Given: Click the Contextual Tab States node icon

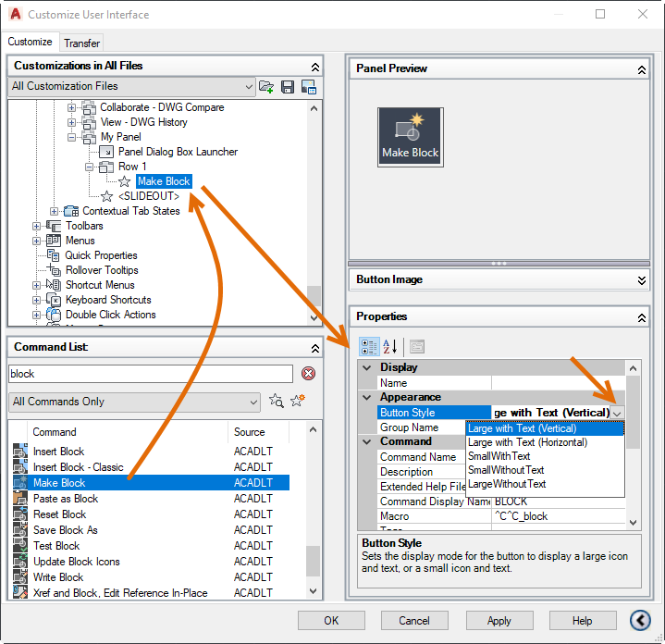Looking at the screenshot, I should (71, 211).
